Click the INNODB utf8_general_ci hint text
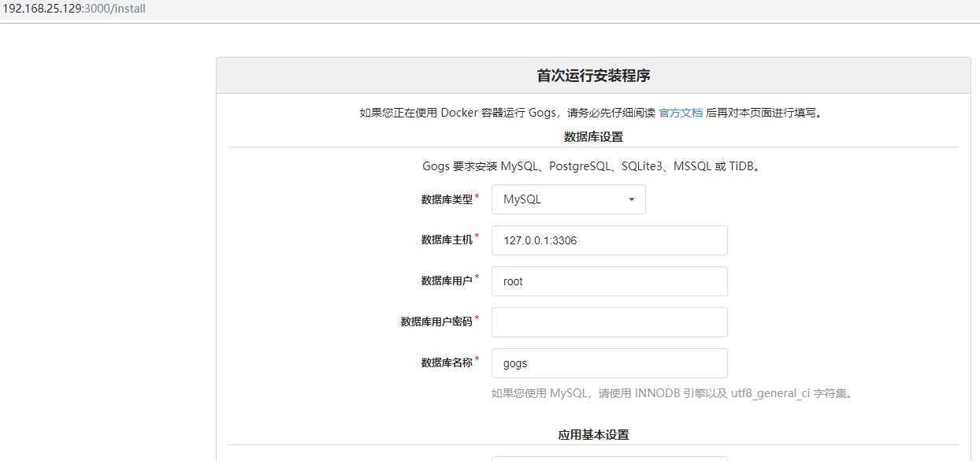Viewport: 980px width, 461px height. [x=672, y=393]
